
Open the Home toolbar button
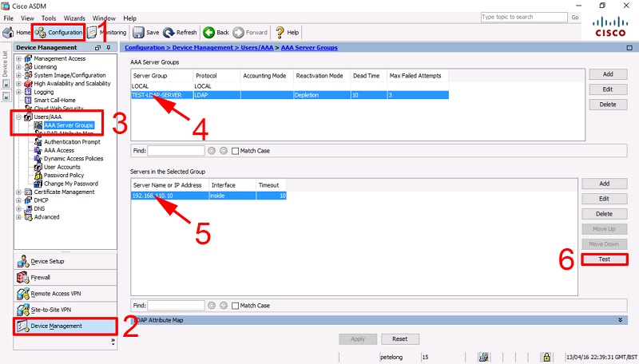pos(17,32)
